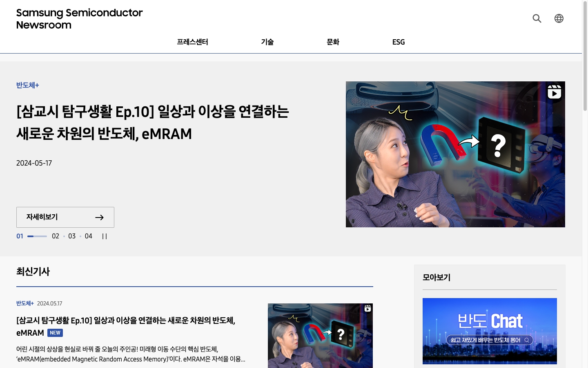
Task: Open the globe language selector icon
Action: click(x=559, y=18)
